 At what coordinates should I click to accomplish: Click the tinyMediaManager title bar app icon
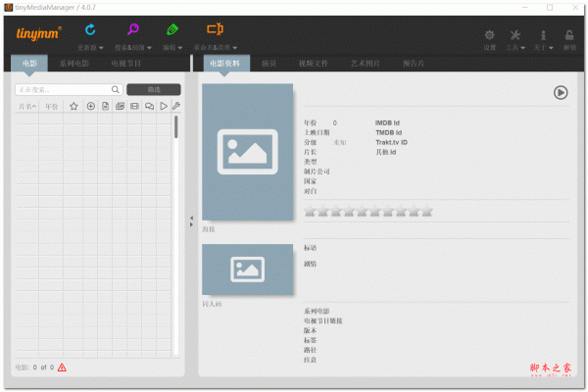(8, 8)
